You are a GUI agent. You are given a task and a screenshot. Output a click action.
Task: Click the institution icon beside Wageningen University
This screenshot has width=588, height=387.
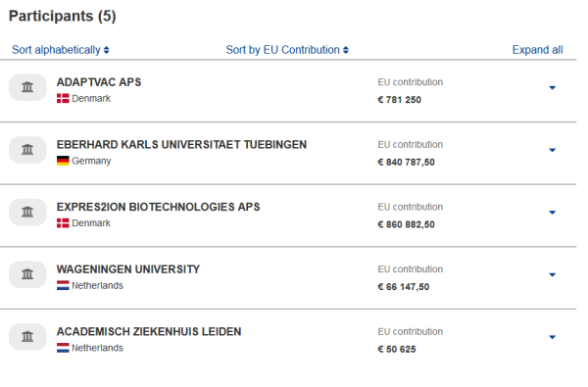27,274
